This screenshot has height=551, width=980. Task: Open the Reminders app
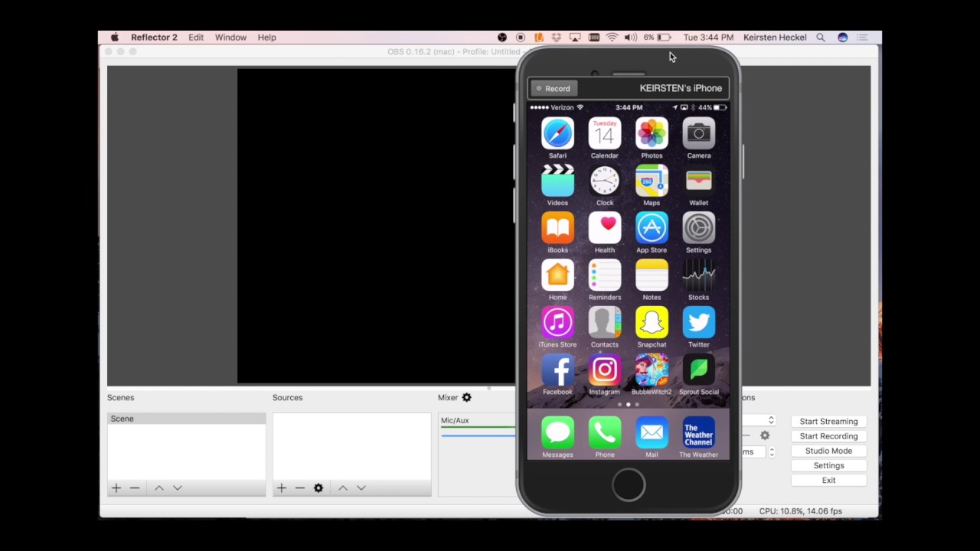pyautogui.click(x=605, y=275)
